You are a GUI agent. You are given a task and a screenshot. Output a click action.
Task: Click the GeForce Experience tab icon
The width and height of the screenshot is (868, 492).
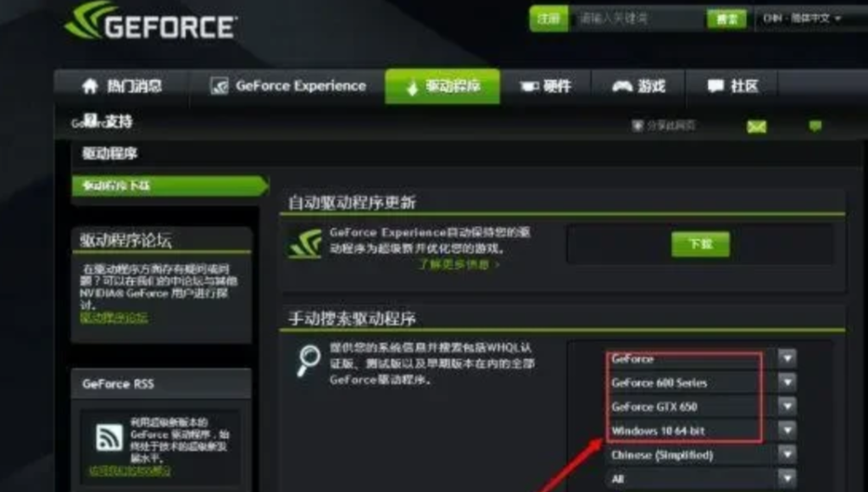coord(220,86)
